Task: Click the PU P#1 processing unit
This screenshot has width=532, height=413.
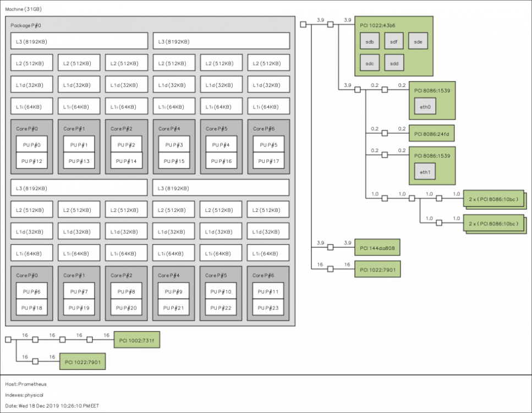Action: (79, 144)
